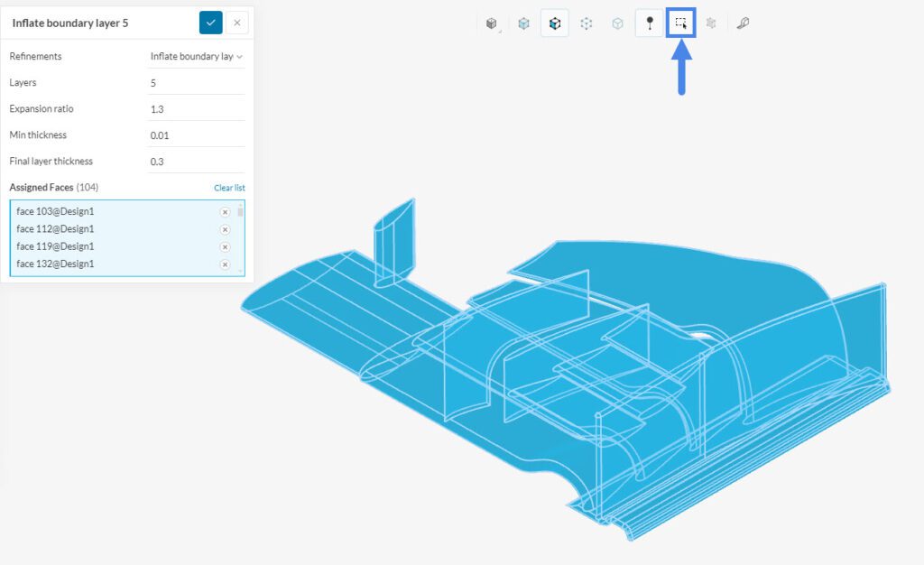This screenshot has width=924, height=565.
Task: Remove face 132@Design1 via its x icon
Action: [x=224, y=264]
